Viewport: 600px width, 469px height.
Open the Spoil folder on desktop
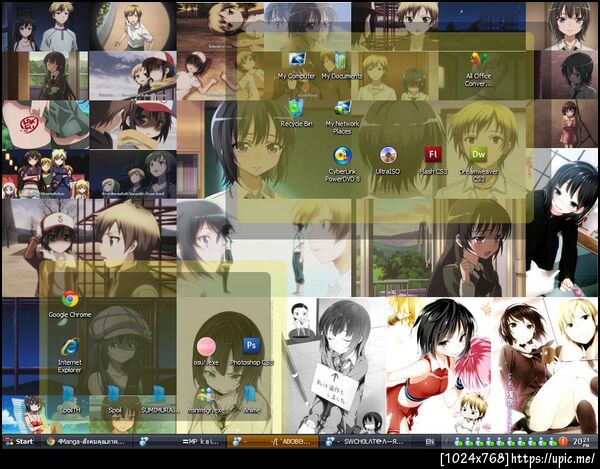[x=115, y=399]
